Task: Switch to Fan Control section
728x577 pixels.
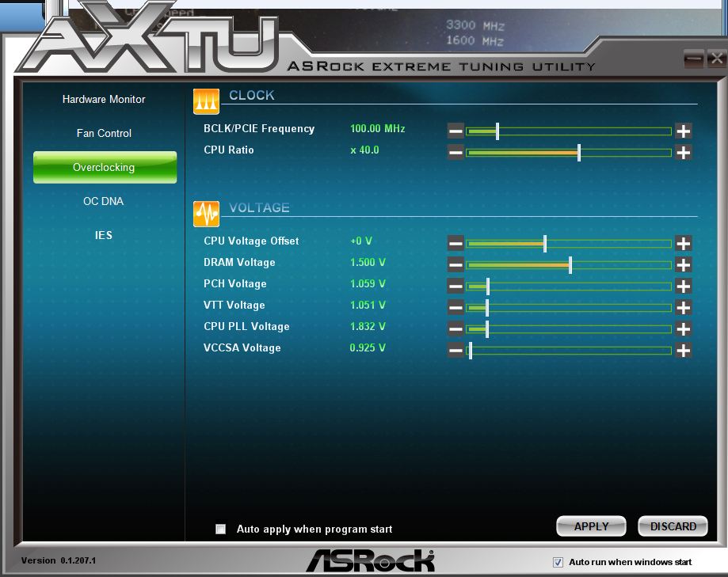Action: 104,133
